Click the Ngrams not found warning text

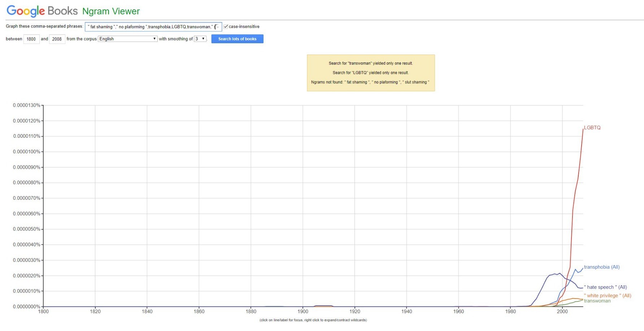tap(370, 82)
